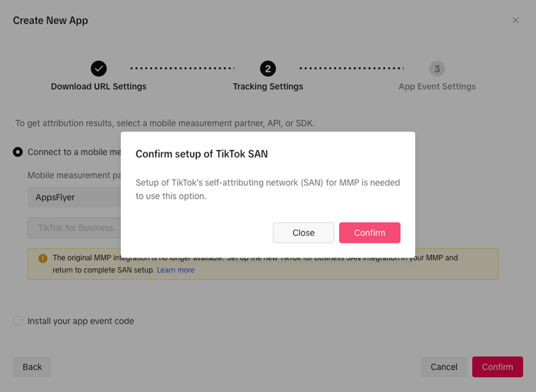Open the AppsFlyer partner dropdown
The height and width of the screenshot is (392, 536).
(74, 197)
